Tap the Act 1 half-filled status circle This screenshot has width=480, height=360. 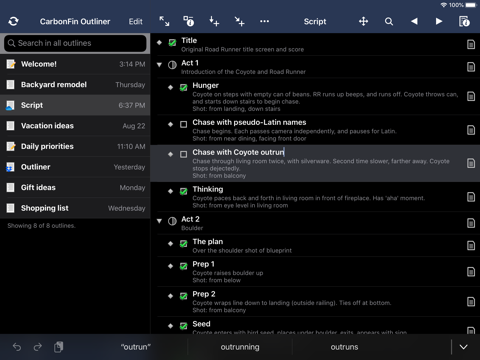pos(172,65)
